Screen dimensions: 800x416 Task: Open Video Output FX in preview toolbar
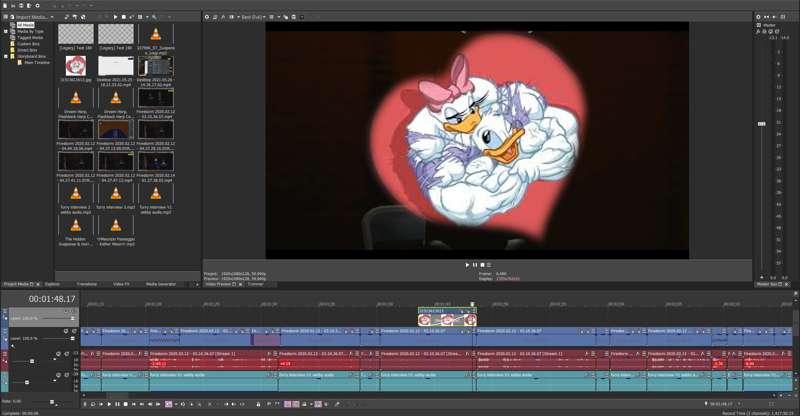point(223,17)
